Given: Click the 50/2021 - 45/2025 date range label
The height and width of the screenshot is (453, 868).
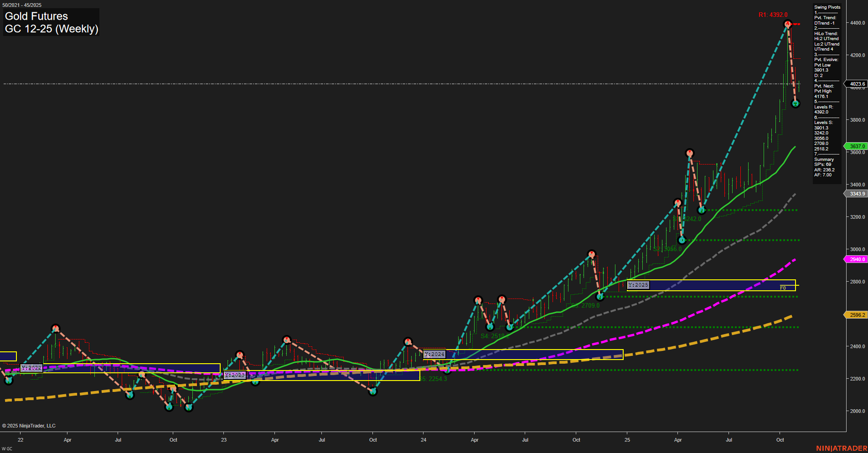Looking at the screenshot, I should click(x=21, y=4).
